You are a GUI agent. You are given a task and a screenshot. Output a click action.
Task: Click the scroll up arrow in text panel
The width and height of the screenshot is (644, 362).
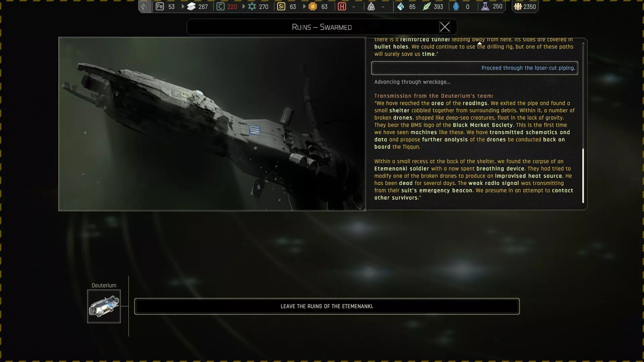(x=583, y=44)
